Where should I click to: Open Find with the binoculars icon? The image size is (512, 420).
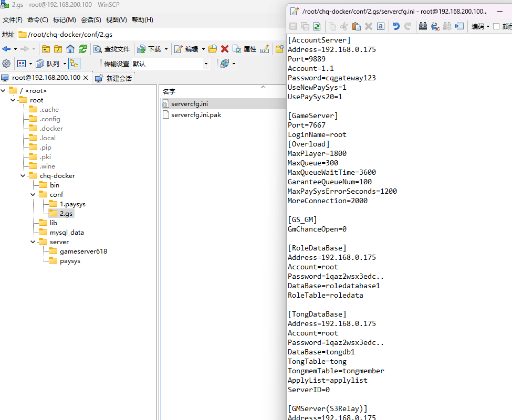tap(423, 26)
